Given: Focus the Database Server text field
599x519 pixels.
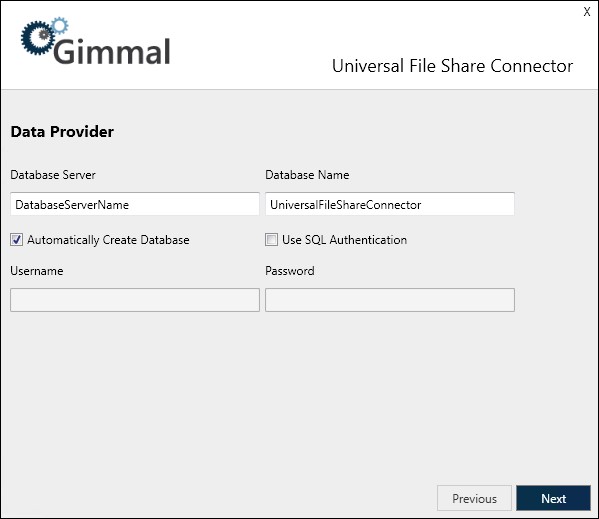Looking at the screenshot, I should pyautogui.click(x=135, y=204).
